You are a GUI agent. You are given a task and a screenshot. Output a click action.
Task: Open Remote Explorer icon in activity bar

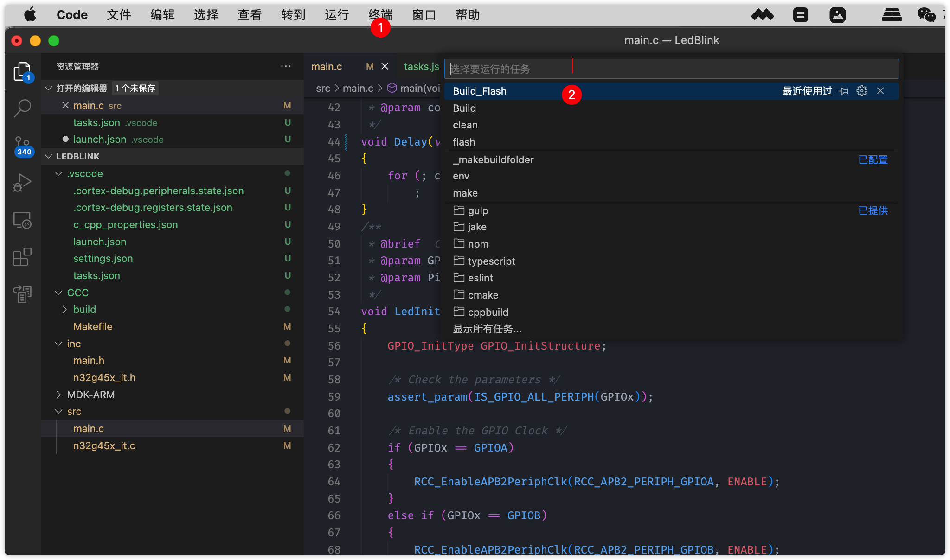(22, 220)
